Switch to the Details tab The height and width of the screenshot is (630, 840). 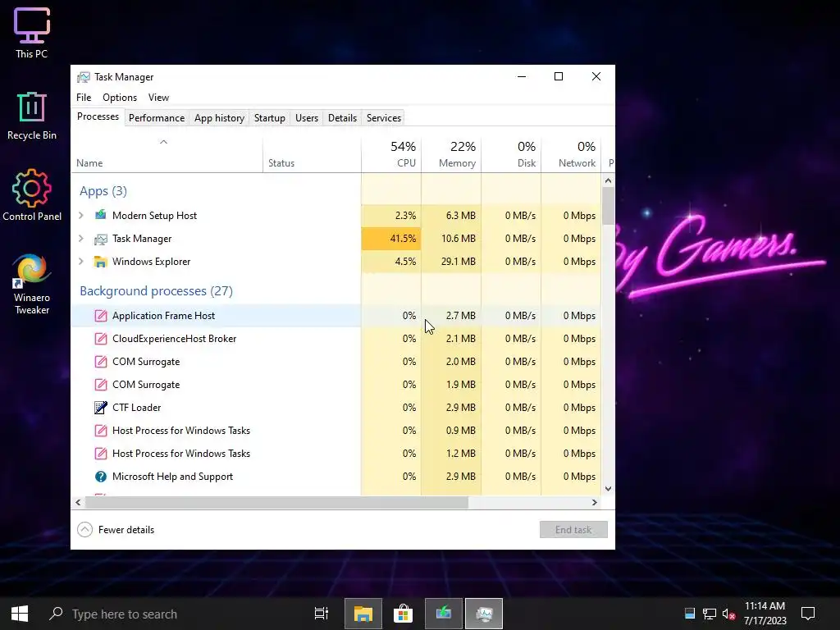[x=342, y=118]
